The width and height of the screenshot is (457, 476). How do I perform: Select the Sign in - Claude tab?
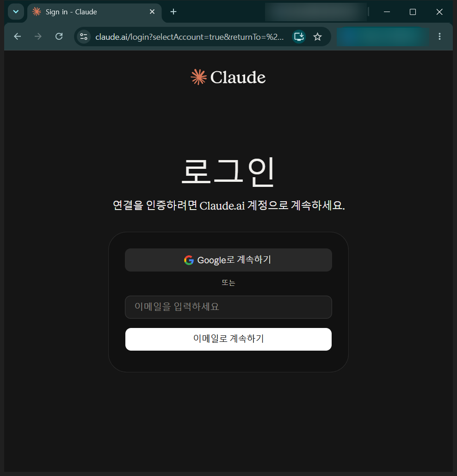click(94, 12)
